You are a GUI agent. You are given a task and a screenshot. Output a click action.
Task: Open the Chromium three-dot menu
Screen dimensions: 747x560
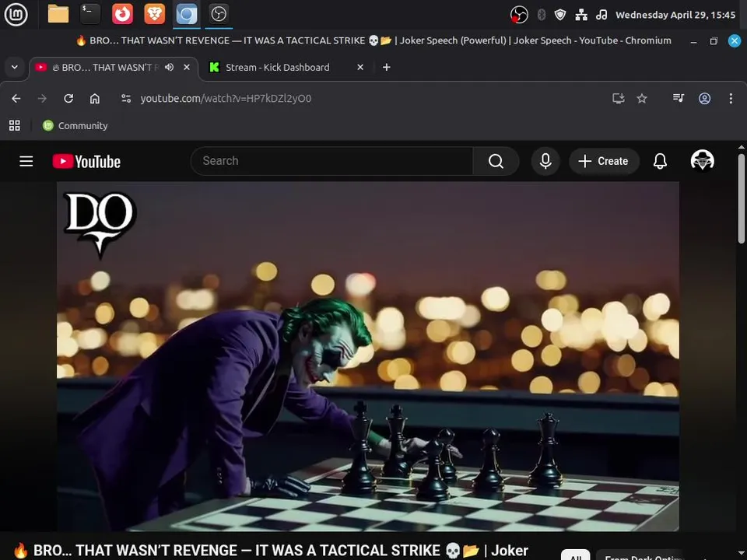tap(731, 99)
